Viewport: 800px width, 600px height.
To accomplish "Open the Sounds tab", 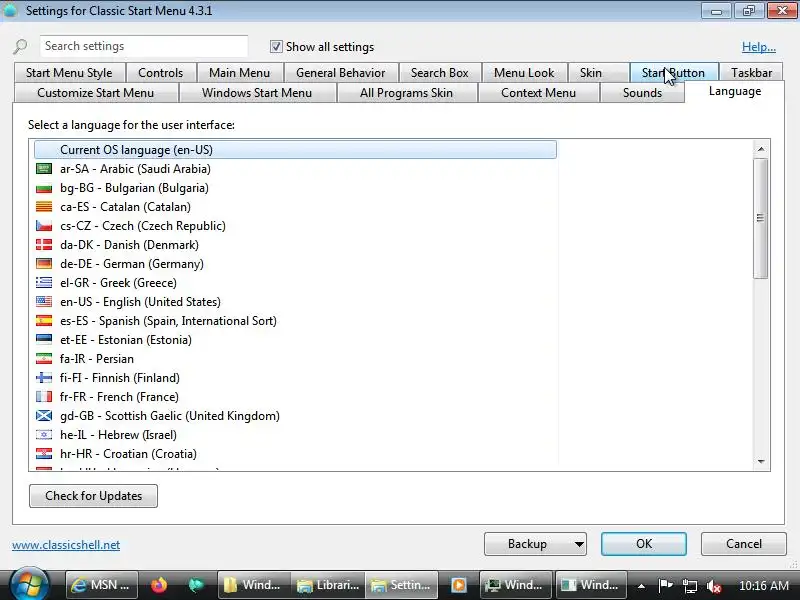I will pyautogui.click(x=642, y=93).
